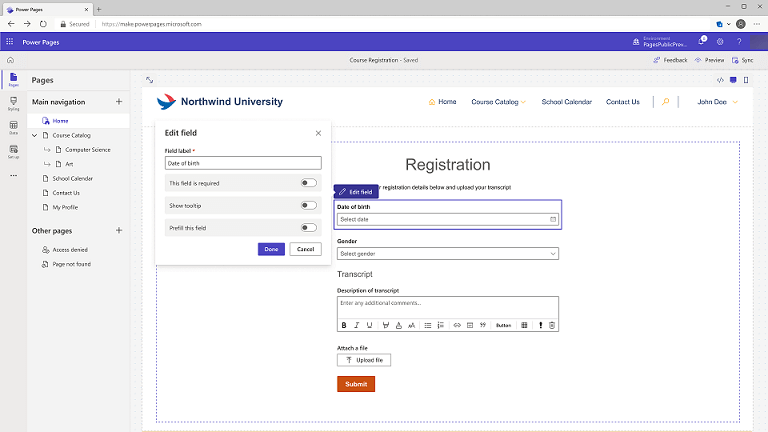Enable the Show tooltip toggle

309,205
